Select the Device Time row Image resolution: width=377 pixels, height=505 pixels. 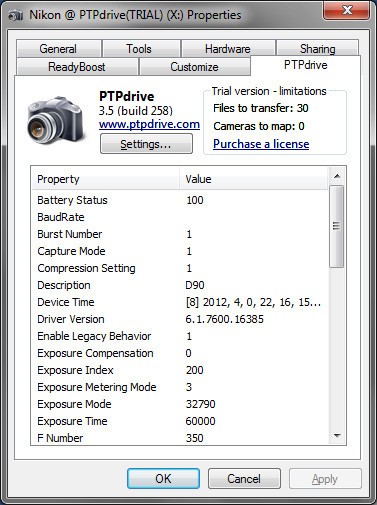tap(180, 302)
